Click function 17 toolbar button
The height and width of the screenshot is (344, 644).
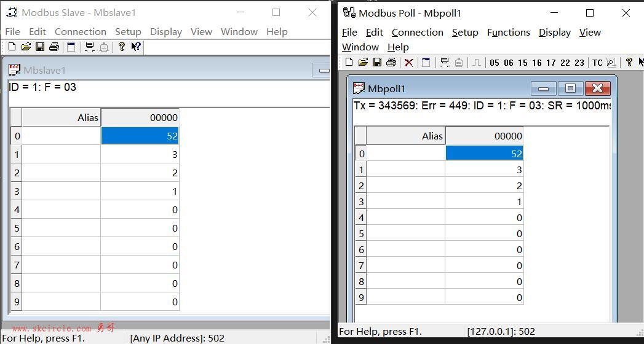[x=551, y=63]
